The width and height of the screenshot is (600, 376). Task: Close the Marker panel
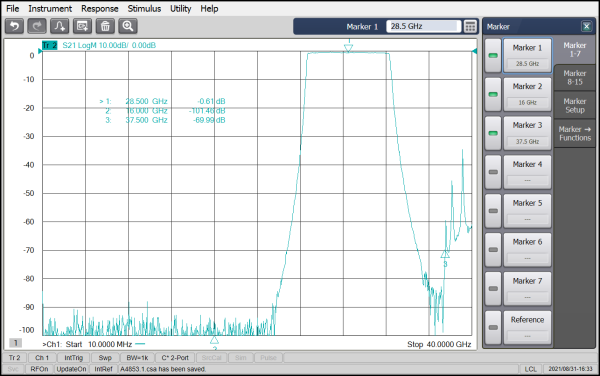pos(586,26)
